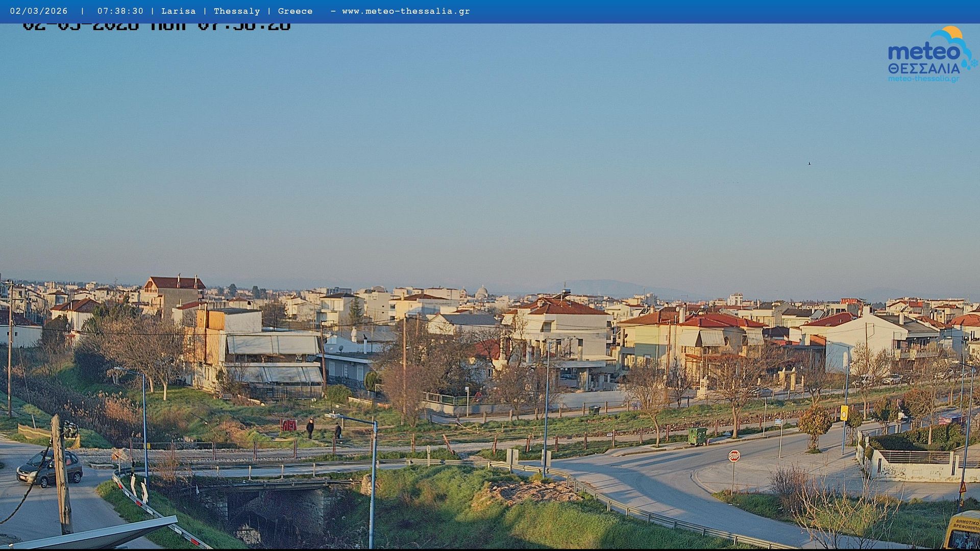The image size is (980, 551).
Task: Click the red STOP sign at intersection
Action: point(734,456)
